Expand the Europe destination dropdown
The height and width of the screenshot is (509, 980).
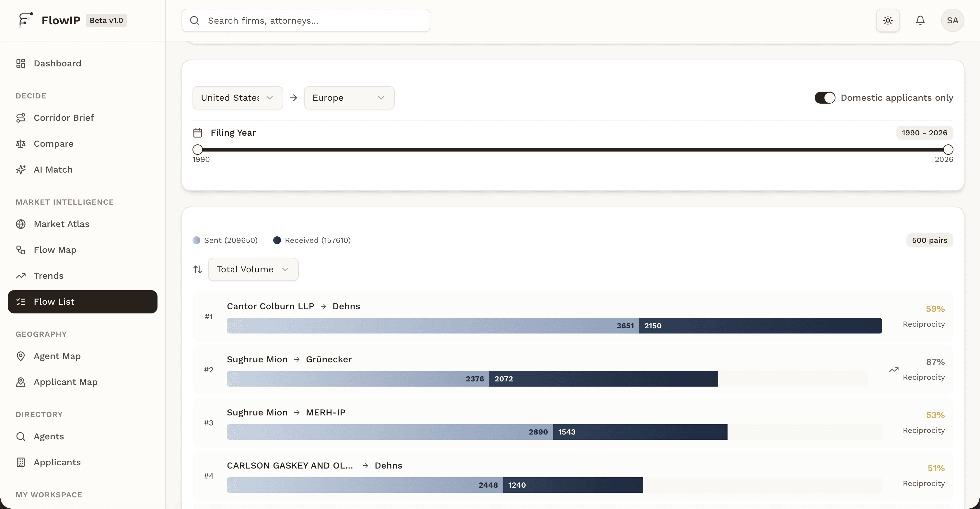pyautogui.click(x=349, y=98)
